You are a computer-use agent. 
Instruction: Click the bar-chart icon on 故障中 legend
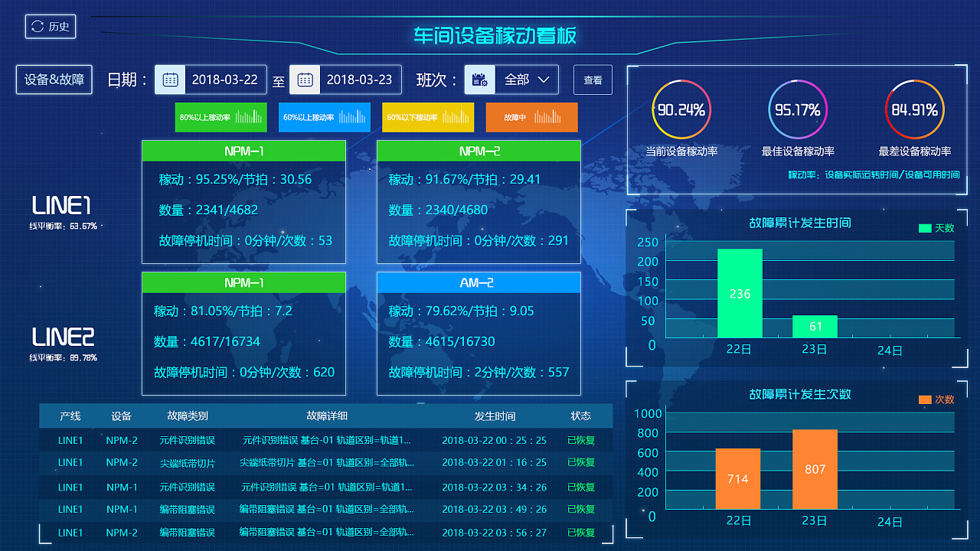click(x=548, y=117)
